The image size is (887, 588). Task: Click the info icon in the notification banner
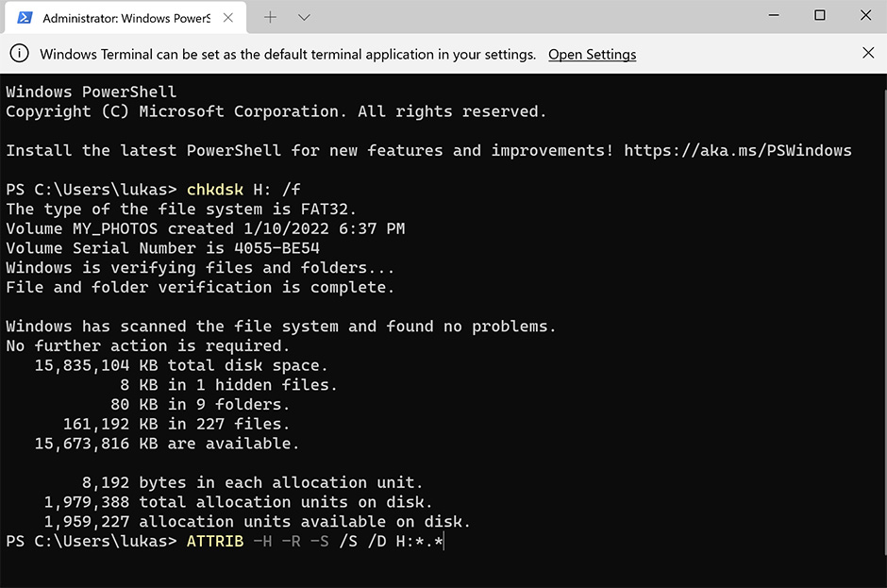pos(19,54)
